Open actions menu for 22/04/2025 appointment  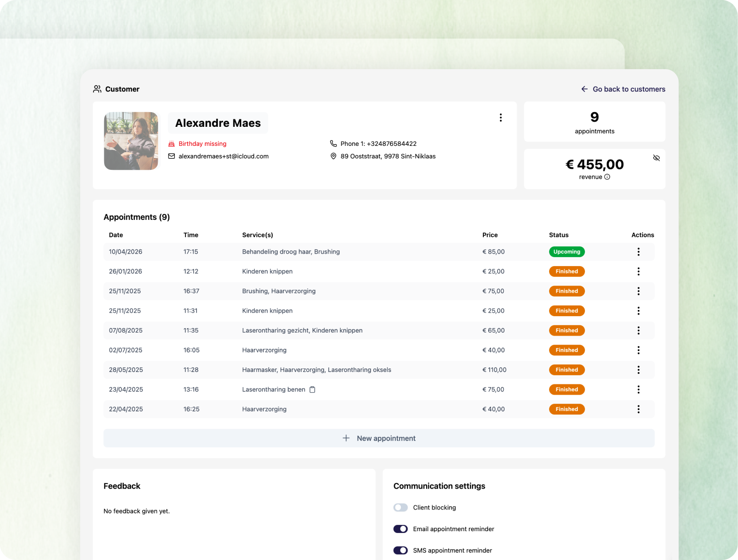click(x=639, y=409)
